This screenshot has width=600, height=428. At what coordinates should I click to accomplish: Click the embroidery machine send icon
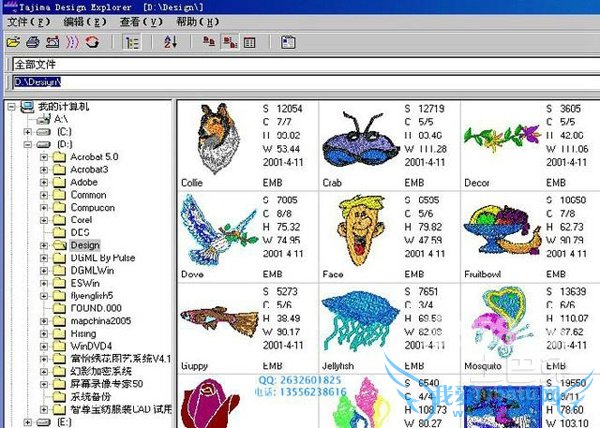(x=53, y=42)
